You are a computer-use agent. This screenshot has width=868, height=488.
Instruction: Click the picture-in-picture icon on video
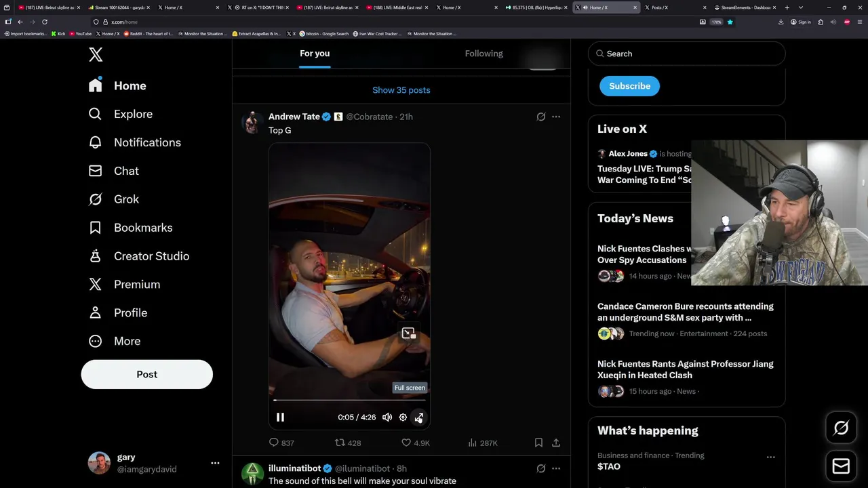click(408, 333)
